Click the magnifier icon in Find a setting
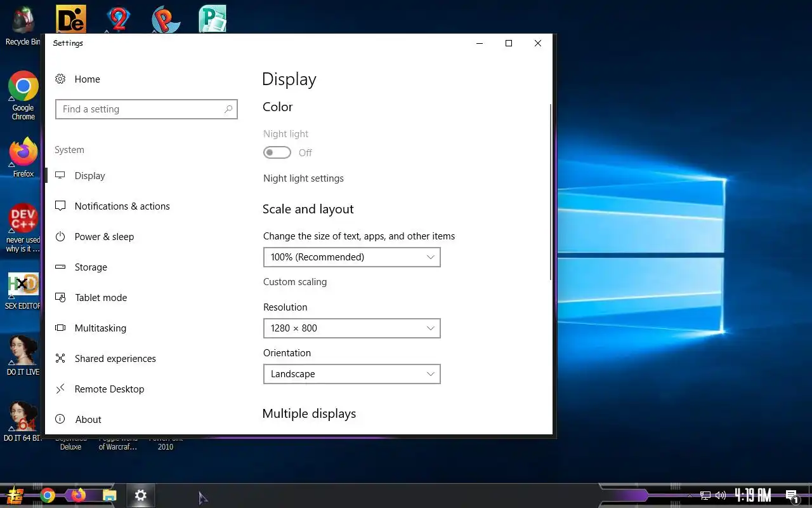Viewport: 812px width, 508px height. (228, 109)
